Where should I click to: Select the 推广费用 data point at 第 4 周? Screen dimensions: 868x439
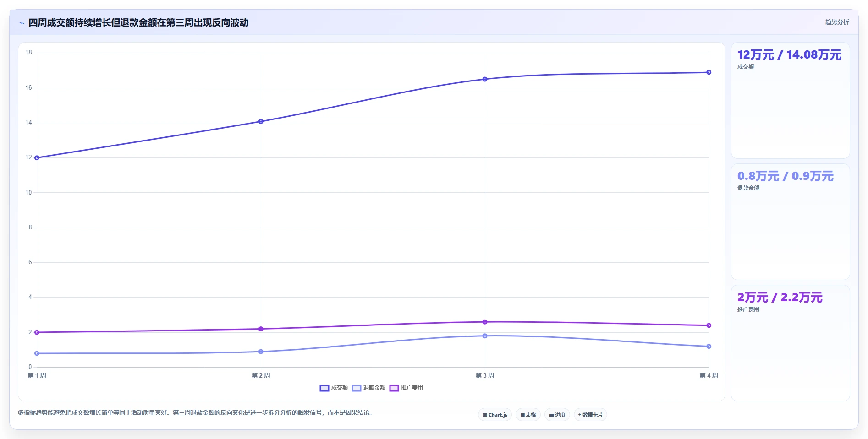click(709, 325)
